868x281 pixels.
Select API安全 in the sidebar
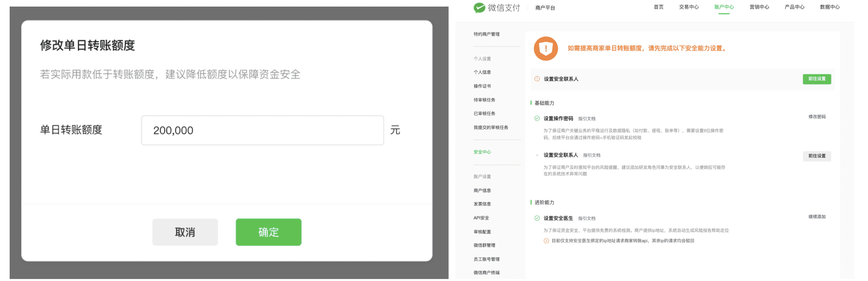pos(481,218)
